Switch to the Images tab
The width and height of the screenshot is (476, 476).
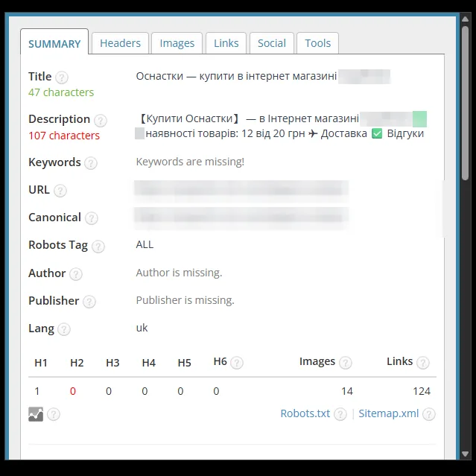click(177, 43)
